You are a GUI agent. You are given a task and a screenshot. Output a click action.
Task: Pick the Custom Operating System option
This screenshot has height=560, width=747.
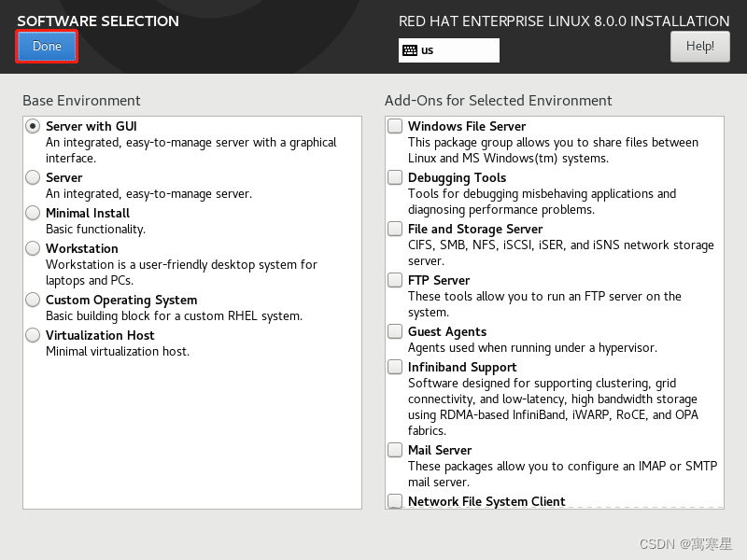pos(33,300)
